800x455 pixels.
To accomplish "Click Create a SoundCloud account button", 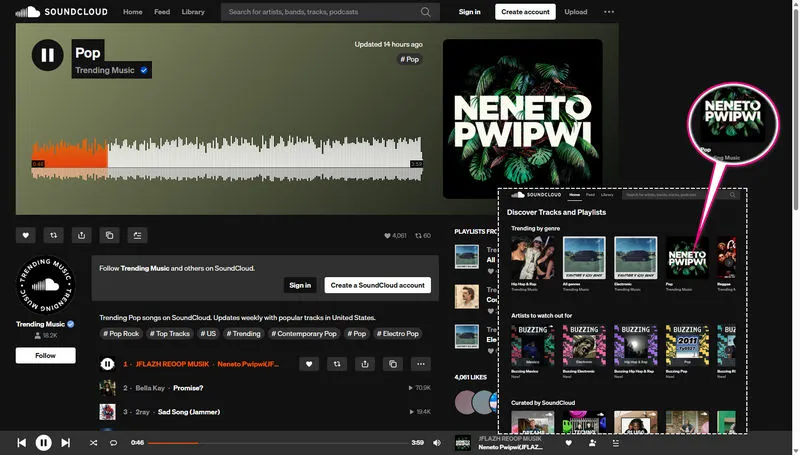I will click(378, 285).
